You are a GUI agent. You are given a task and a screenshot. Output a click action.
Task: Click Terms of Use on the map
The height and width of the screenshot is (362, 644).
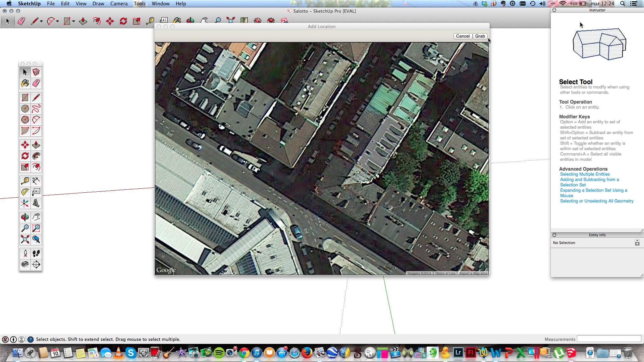[x=445, y=273]
